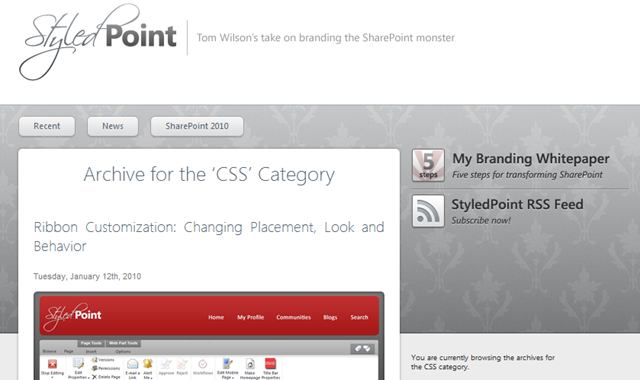Switch to the News tab
This screenshot has width=640, height=380.
click(113, 126)
